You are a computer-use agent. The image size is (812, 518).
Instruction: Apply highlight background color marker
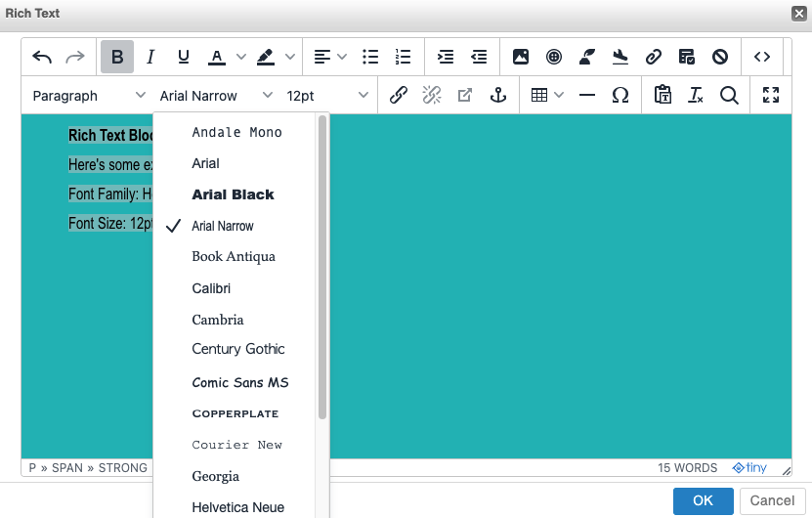pos(266,57)
